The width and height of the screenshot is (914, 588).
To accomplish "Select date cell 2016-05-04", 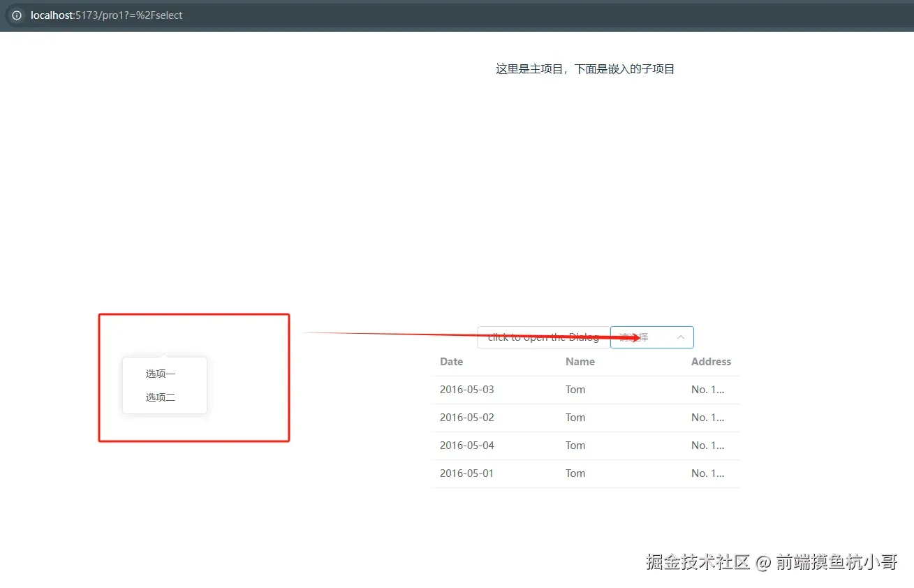I will coord(466,446).
